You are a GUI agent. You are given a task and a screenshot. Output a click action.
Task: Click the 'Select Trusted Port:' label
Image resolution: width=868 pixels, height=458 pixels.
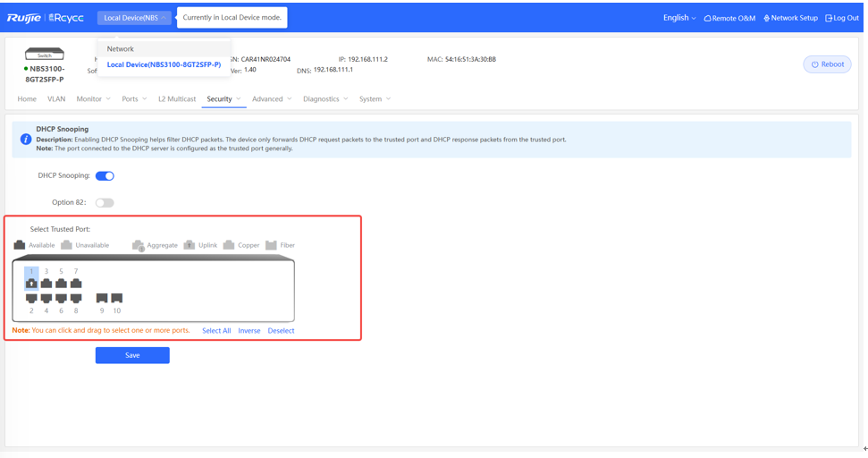click(x=60, y=229)
